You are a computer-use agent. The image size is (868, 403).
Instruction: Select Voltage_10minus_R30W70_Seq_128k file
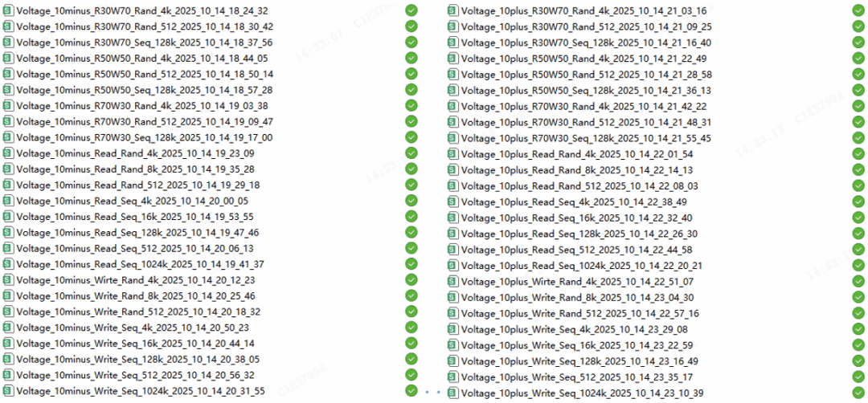click(145, 42)
